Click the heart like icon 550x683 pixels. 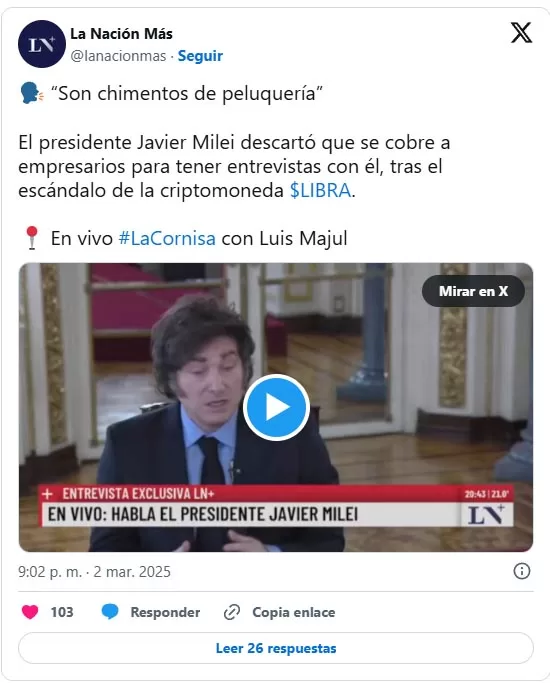tap(30, 612)
